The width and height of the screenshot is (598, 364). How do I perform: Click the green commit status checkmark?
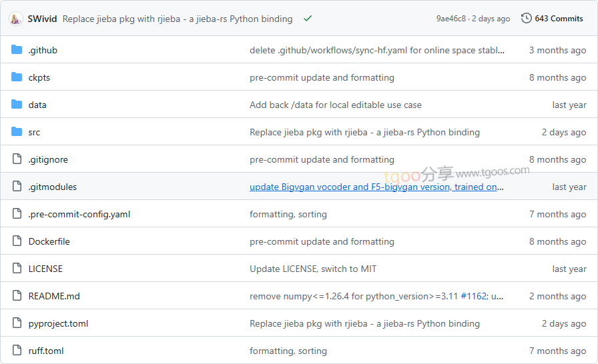click(x=307, y=19)
